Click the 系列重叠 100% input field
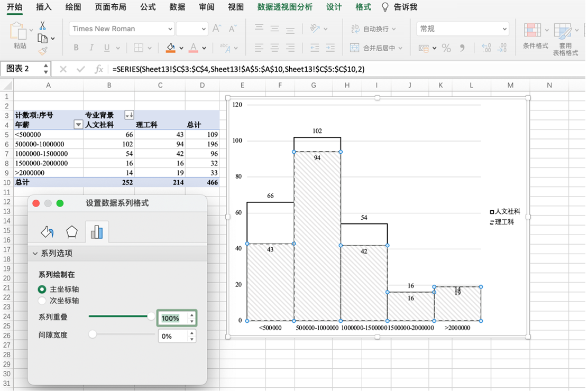This screenshot has height=392, width=588. pyautogui.click(x=172, y=318)
